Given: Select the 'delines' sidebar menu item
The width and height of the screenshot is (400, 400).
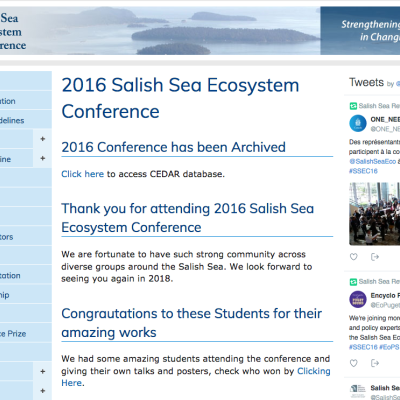Looking at the screenshot, I should [26, 120].
